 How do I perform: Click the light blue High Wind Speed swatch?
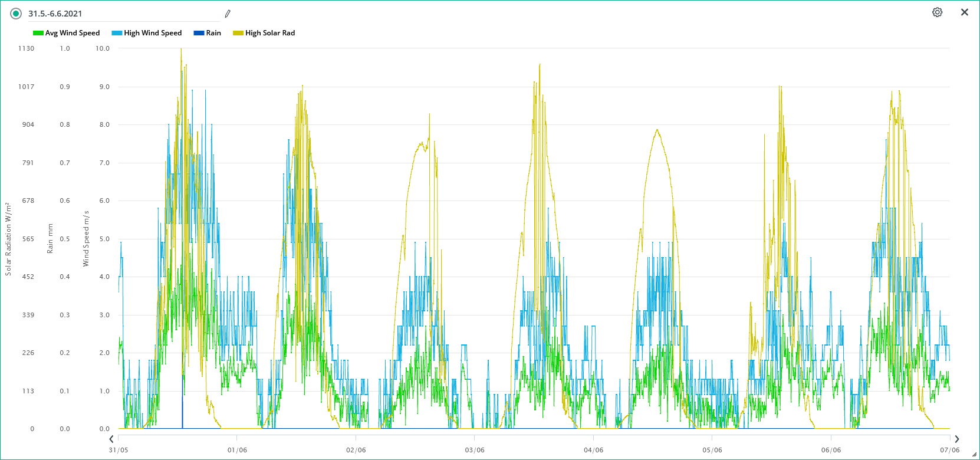pyautogui.click(x=117, y=33)
